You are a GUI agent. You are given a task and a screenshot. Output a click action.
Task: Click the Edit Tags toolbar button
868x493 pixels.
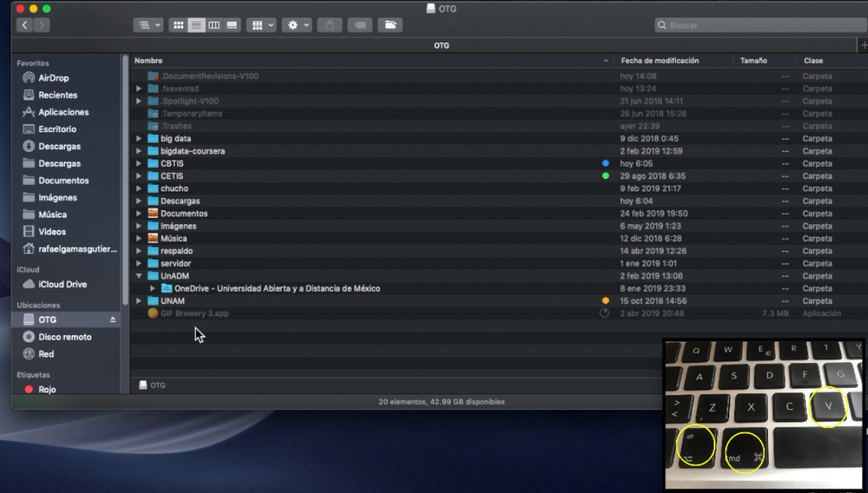tap(359, 25)
